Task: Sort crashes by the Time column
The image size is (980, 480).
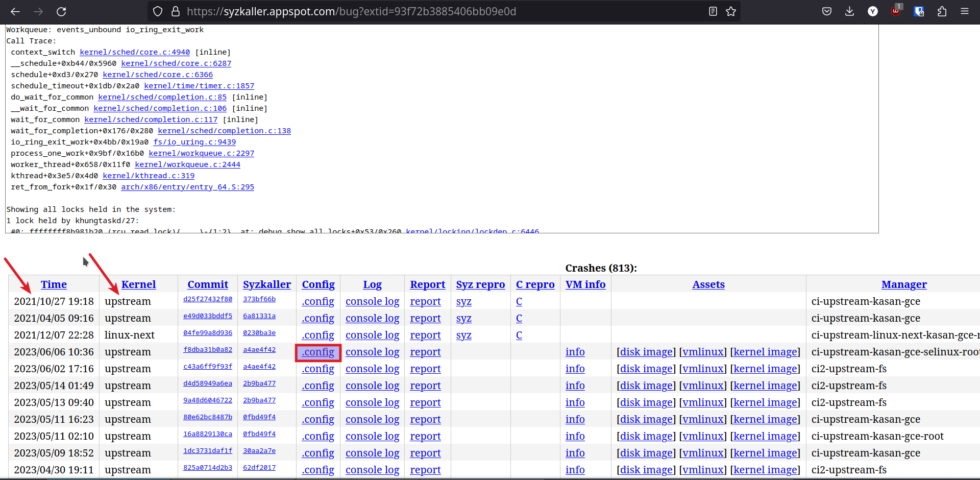Action: (x=54, y=284)
